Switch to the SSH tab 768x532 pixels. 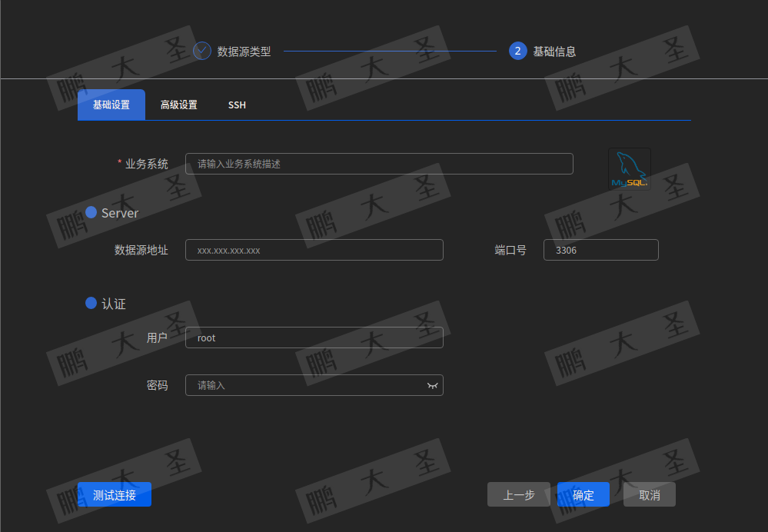(237, 105)
